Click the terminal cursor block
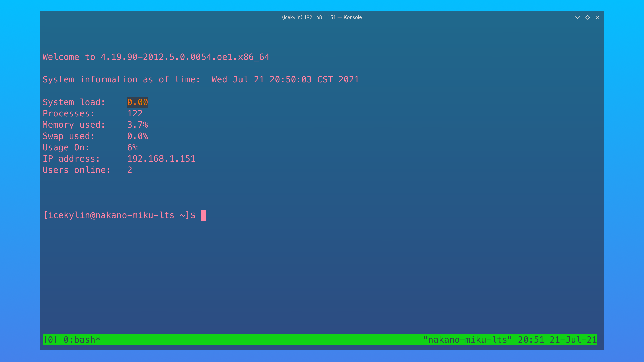Viewport: 644px width, 362px height. pos(204,215)
